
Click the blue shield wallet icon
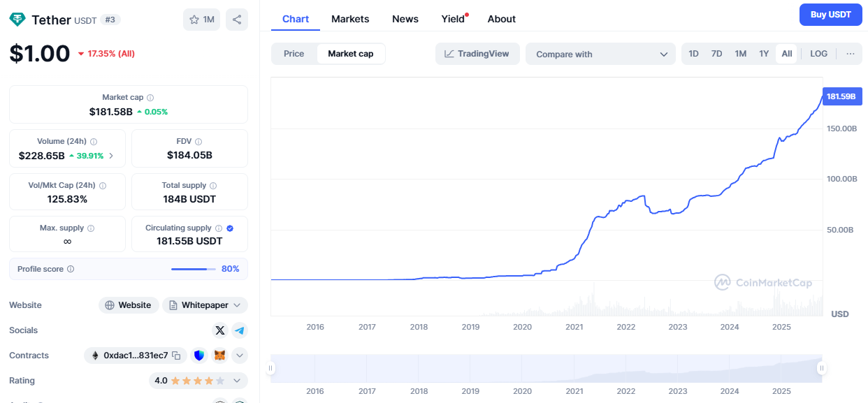199,356
